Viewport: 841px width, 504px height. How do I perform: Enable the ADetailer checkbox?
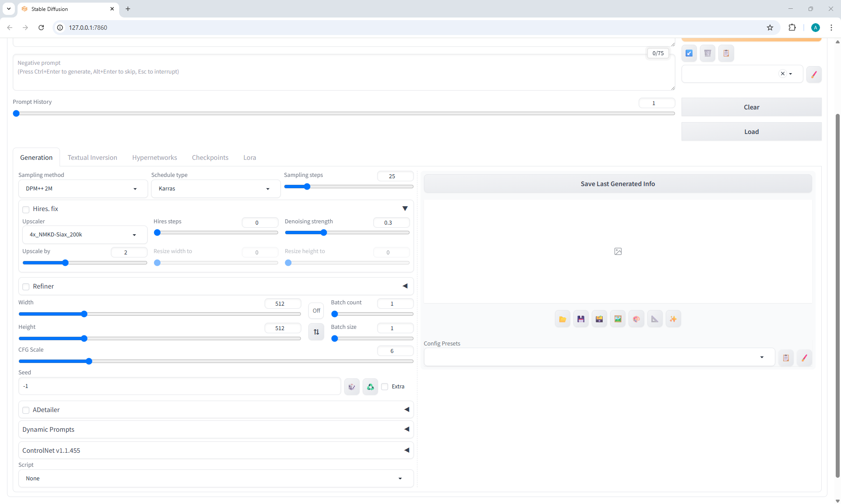click(x=26, y=410)
